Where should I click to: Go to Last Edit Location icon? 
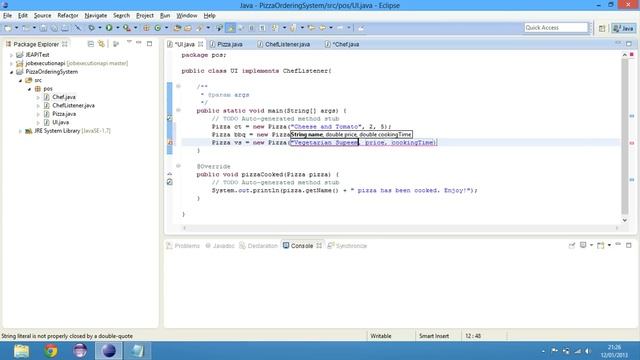coord(311,28)
